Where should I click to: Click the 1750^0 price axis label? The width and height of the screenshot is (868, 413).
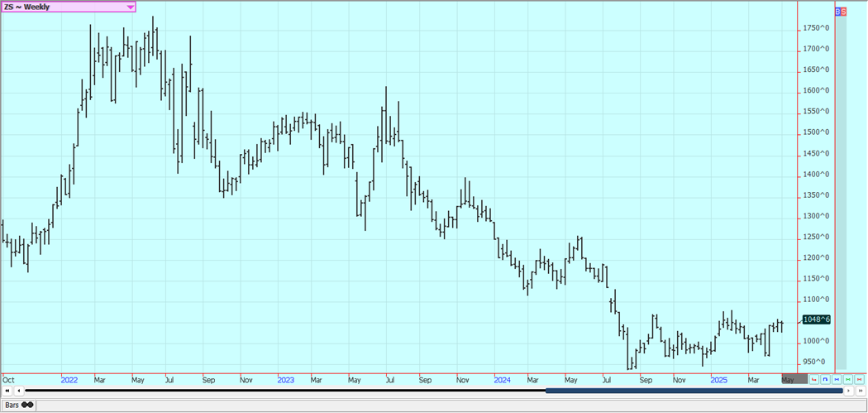816,28
